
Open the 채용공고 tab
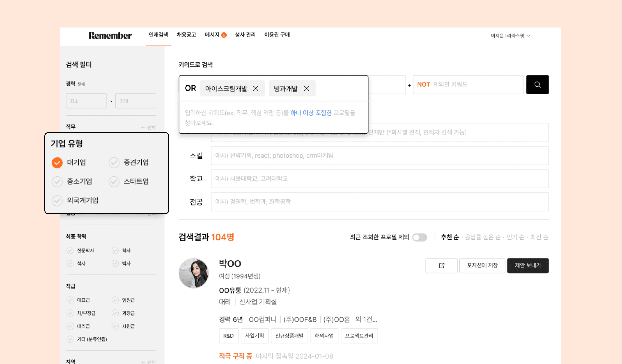click(186, 35)
